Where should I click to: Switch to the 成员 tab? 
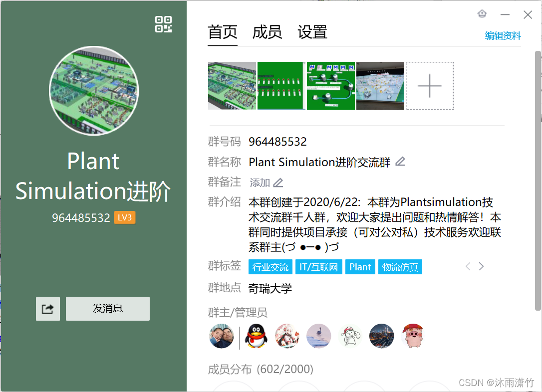[x=267, y=32]
